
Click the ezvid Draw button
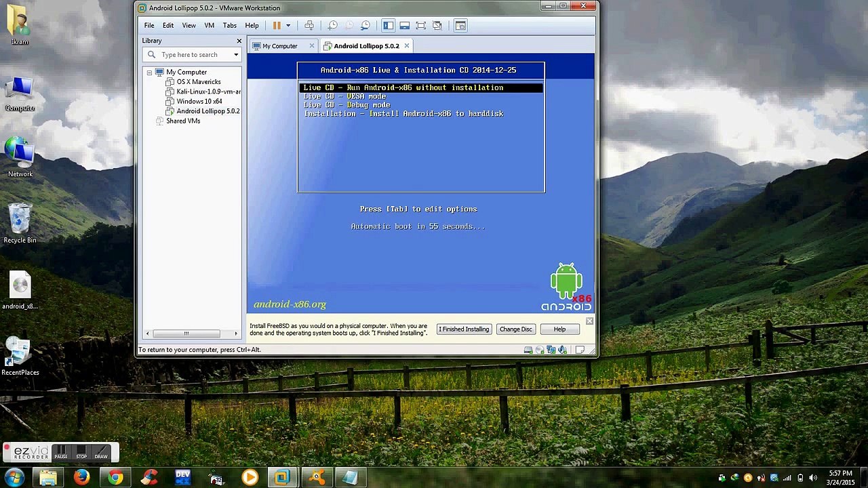coord(101,452)
